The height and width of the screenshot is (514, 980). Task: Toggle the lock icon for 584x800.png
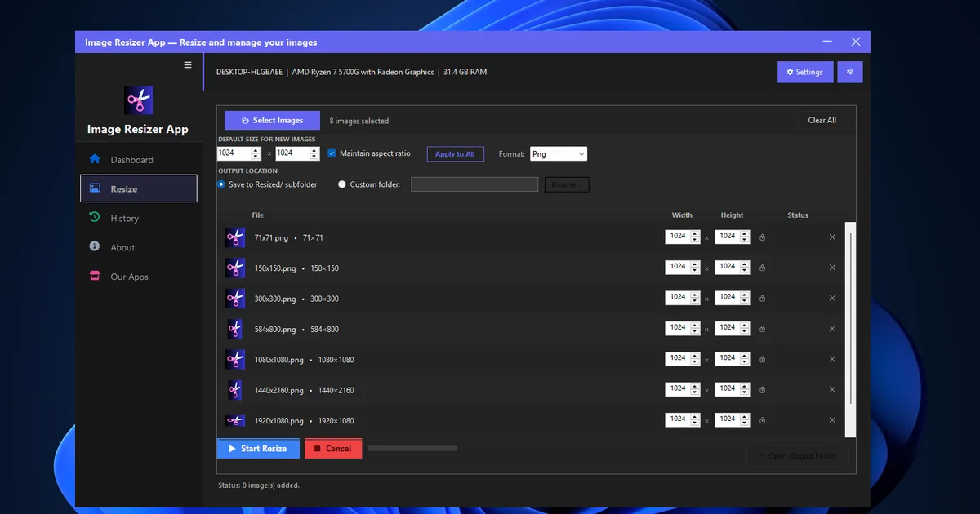(x=762, y=329)
